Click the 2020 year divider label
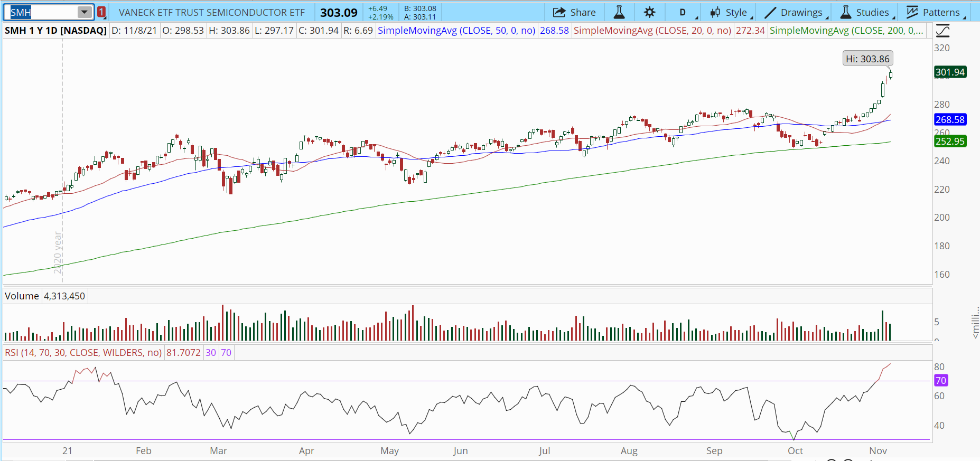 click(x=58, y=252)
